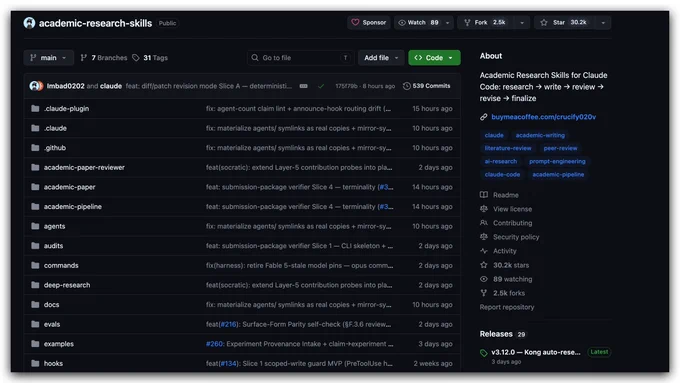Open the Add file dropdown
The image size is (680, 383).
[x=381, y=58]
